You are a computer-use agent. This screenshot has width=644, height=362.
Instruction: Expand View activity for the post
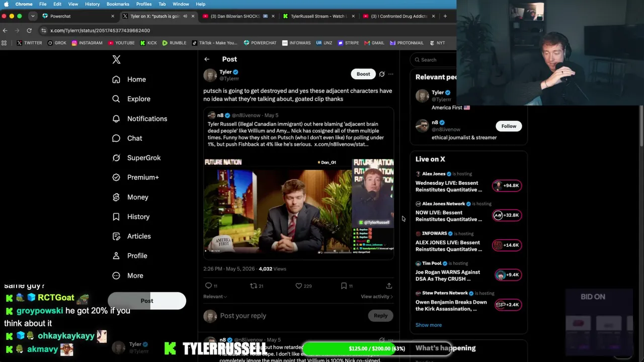point(377,297)
